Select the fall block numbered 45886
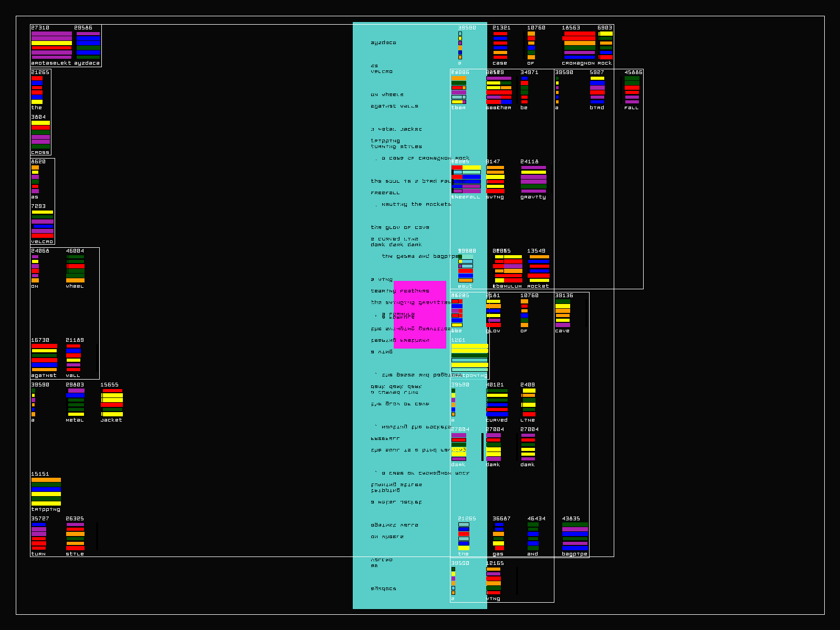 pyautogui.click(x=632, y=90)
